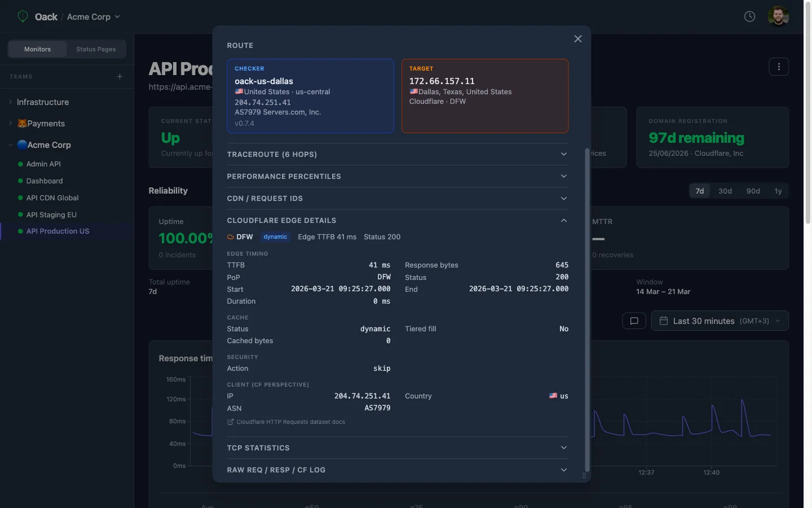Click the resize grip at dialog corner
The height and width of the screenshot is (508, 812).
click(584, 476)
